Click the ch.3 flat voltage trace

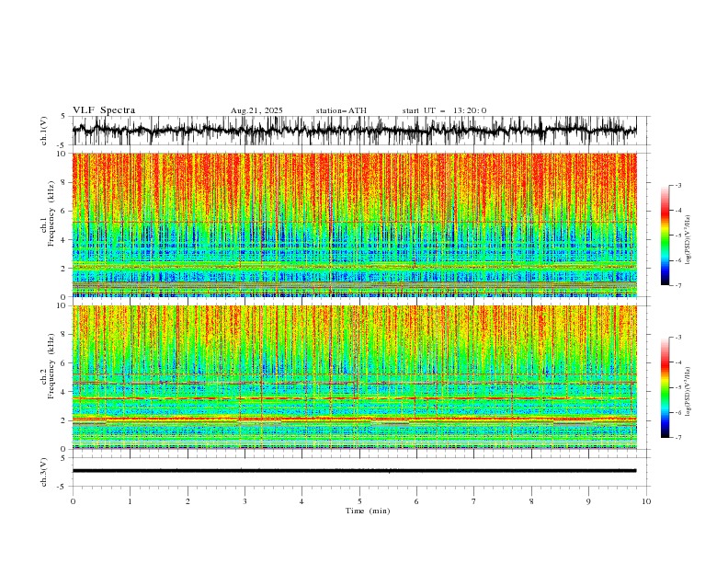(354, 471)
